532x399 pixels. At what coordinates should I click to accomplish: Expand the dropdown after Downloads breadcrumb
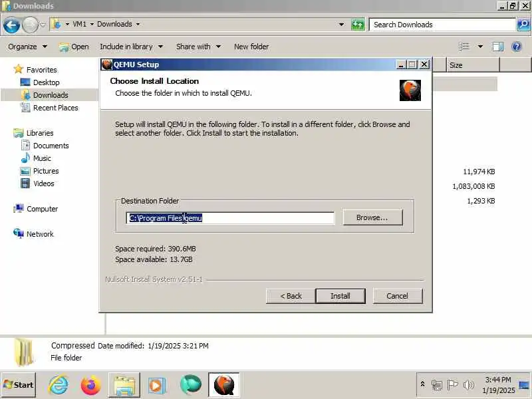click(x=138, y=25)
